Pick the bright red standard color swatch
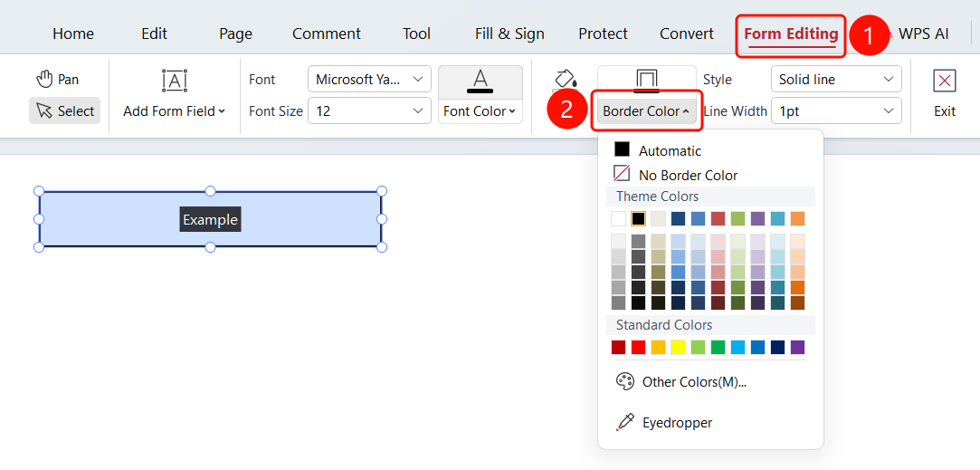The height and width of the screenshot is (470, 980). click(x=638, y=348)
